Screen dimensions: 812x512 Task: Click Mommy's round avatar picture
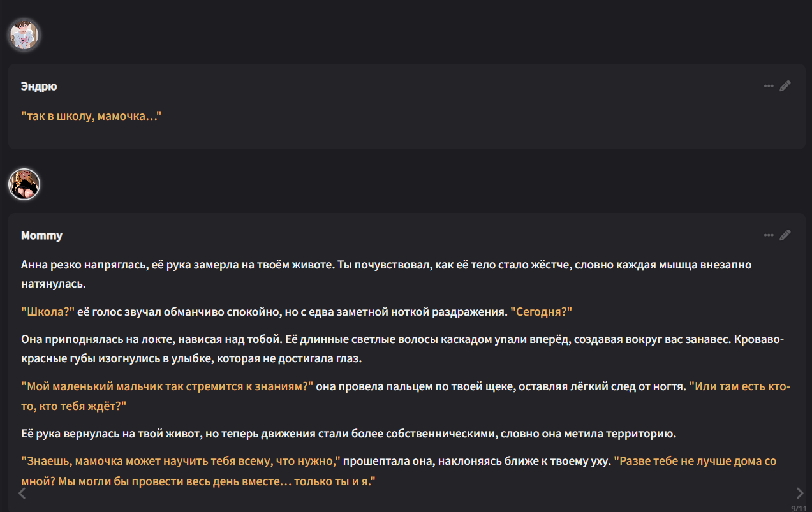click(24, 184)
